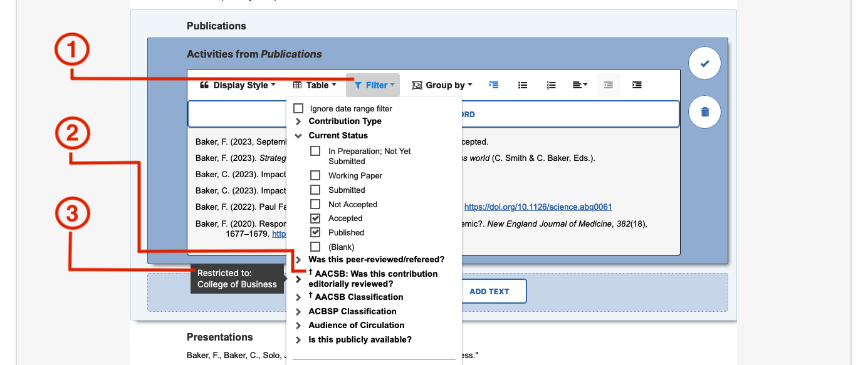Open the text alignment dropdown
The width and height of the screenshot is (868, 365).
[x=580, y=85]
